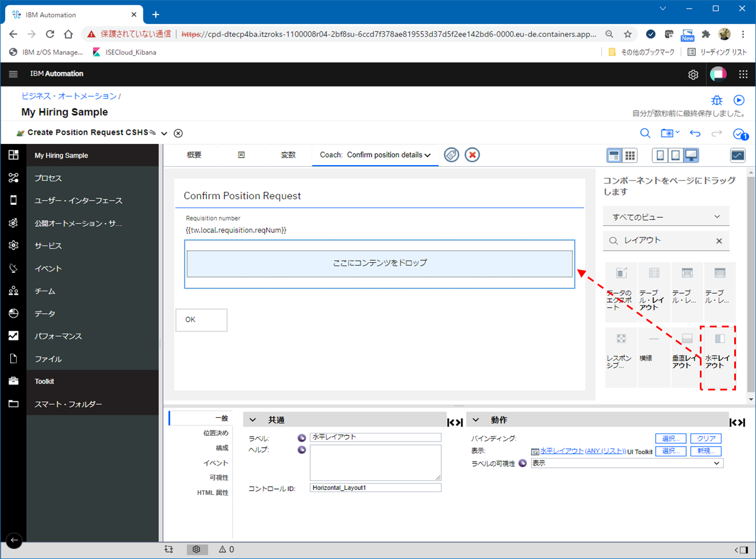Click the ファイル document icon in the sidebar
Screen dimensions: 756x559
coord(13,359)
